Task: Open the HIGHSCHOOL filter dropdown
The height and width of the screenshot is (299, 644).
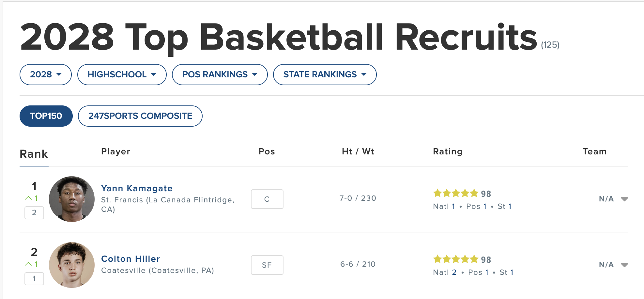Action: click(x=122, y=74)
